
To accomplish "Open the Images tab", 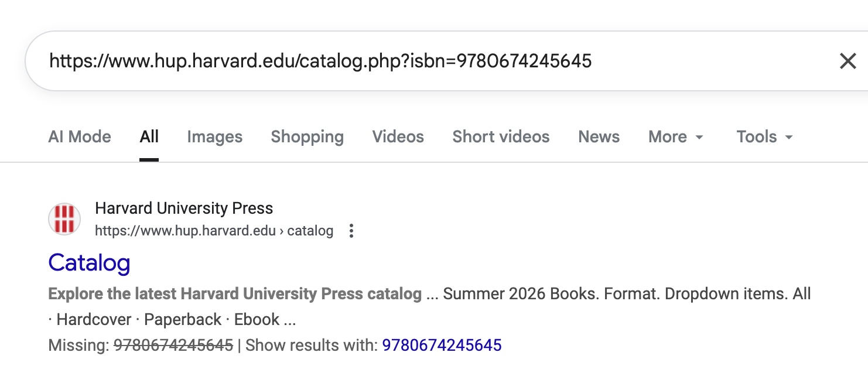I will pos(214,137).
